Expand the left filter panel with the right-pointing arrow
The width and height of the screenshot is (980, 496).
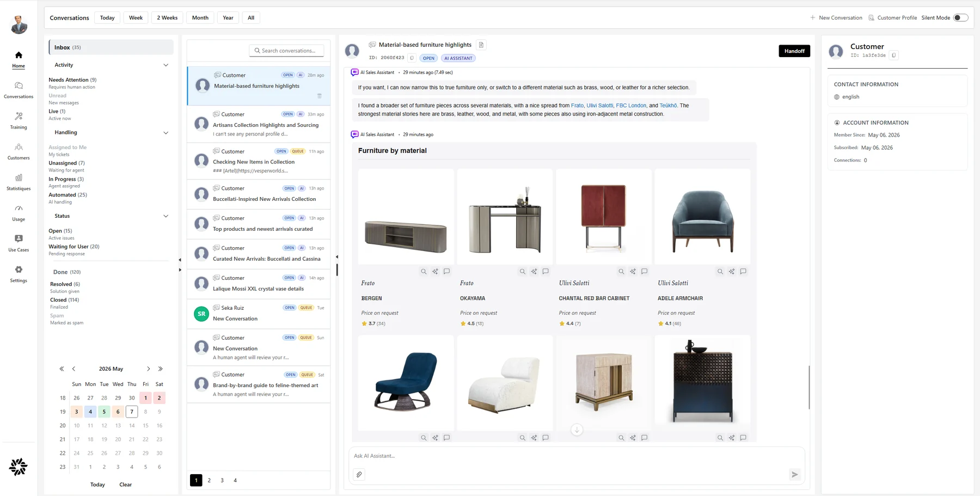coord(180,270)
